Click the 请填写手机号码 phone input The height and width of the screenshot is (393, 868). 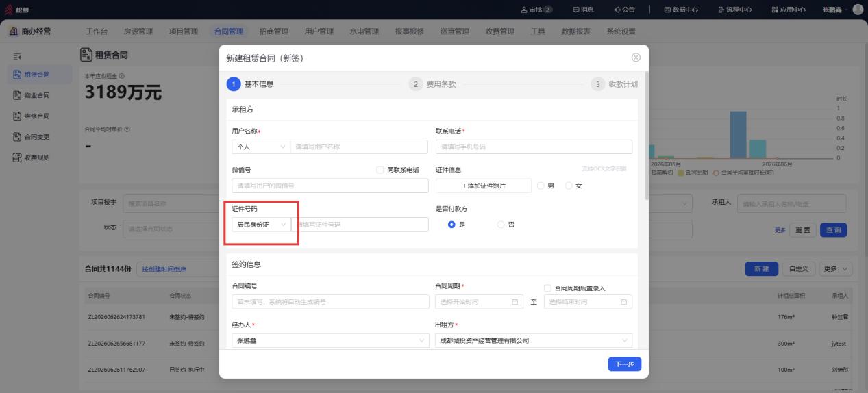[x=534, y=147]
